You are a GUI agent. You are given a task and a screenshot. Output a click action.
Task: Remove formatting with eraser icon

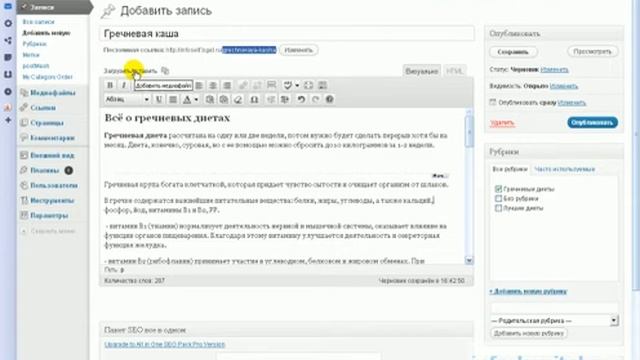click(238, 99)
